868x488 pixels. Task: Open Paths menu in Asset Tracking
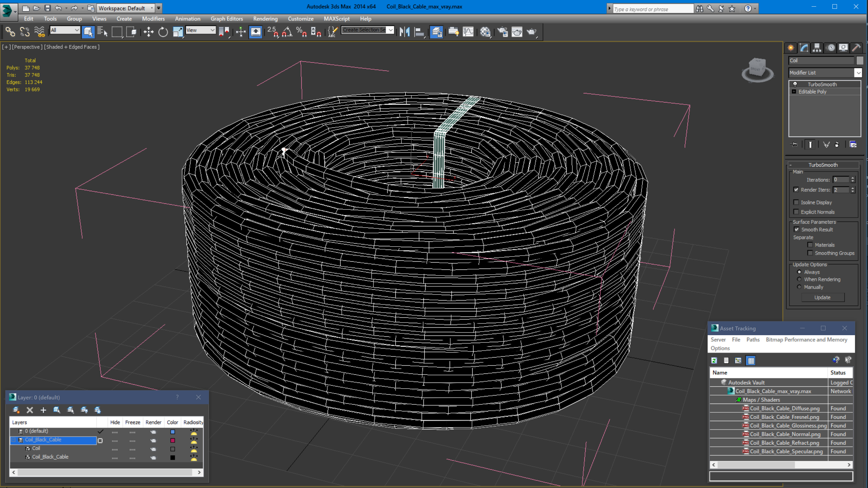coord(753,339)
